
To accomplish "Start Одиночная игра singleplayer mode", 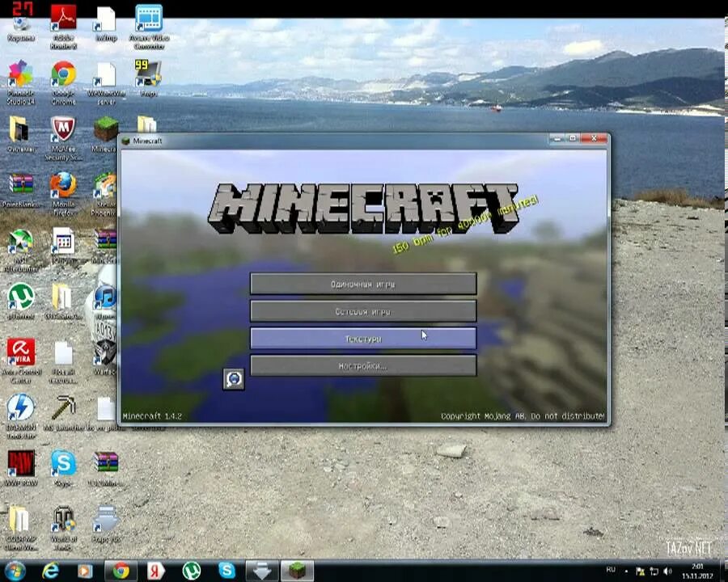I will (363, 284).
